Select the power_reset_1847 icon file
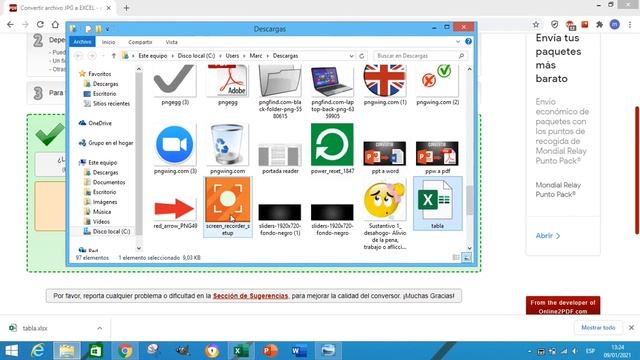Screen dimensions: 640x360 coord(332,149)
